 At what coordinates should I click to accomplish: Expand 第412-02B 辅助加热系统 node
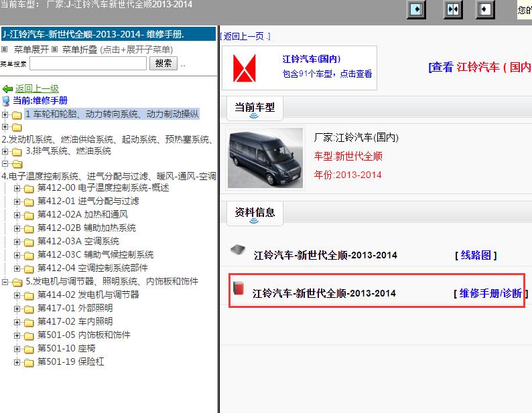click(17, 228)
